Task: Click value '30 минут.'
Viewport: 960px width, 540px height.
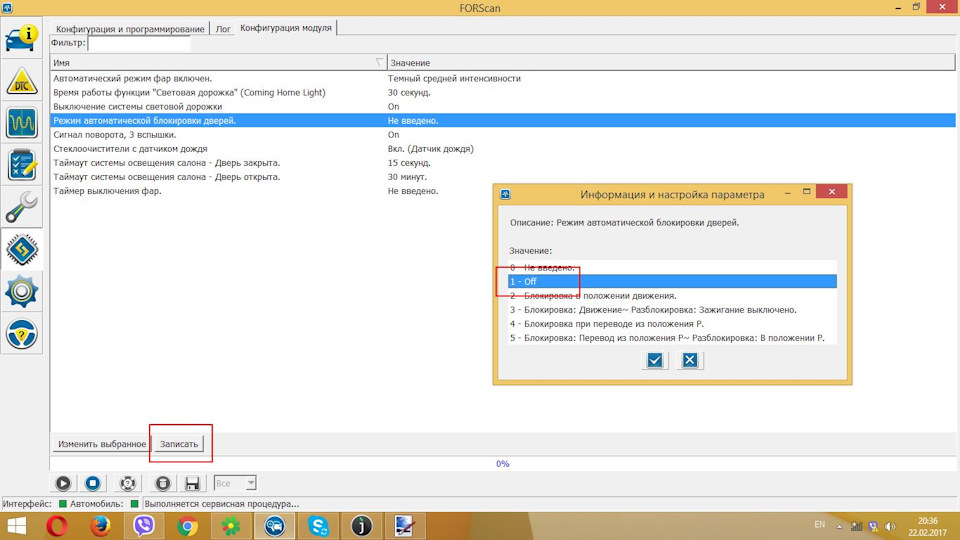Action: point(407,177)
